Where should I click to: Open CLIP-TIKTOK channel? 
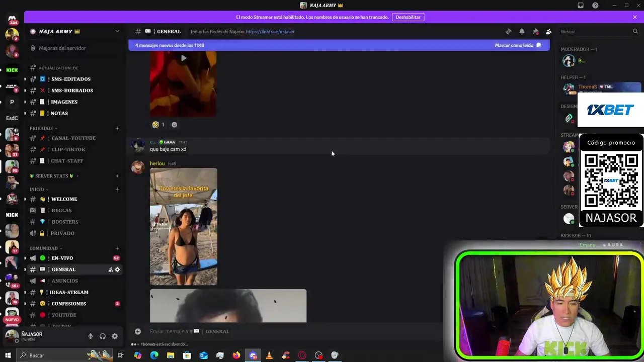pos(68,149)
